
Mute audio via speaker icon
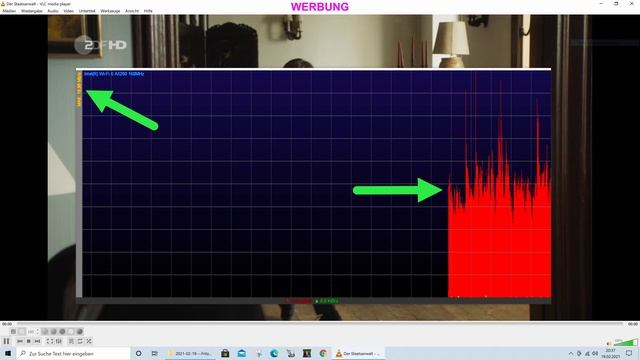coord(609,344)
